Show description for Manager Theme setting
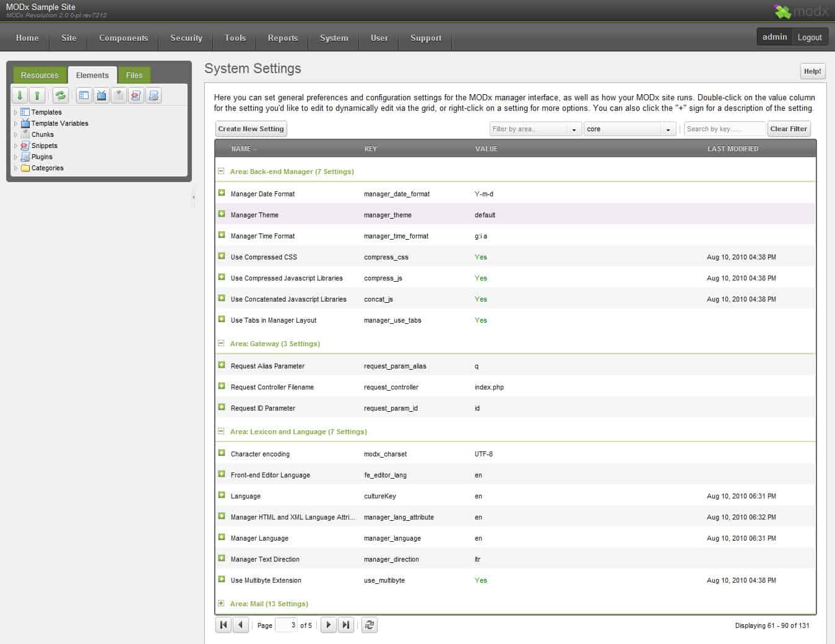 tap(222, 214)
